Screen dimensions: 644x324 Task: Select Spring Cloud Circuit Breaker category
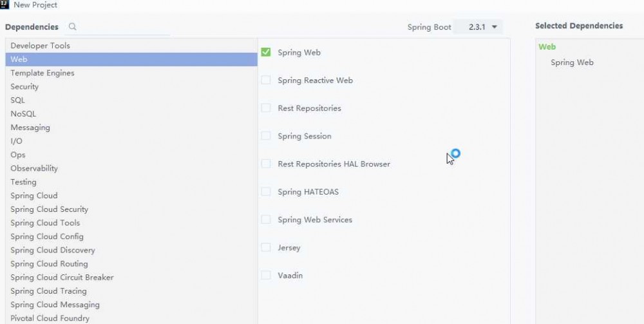[x=131, y=277]
